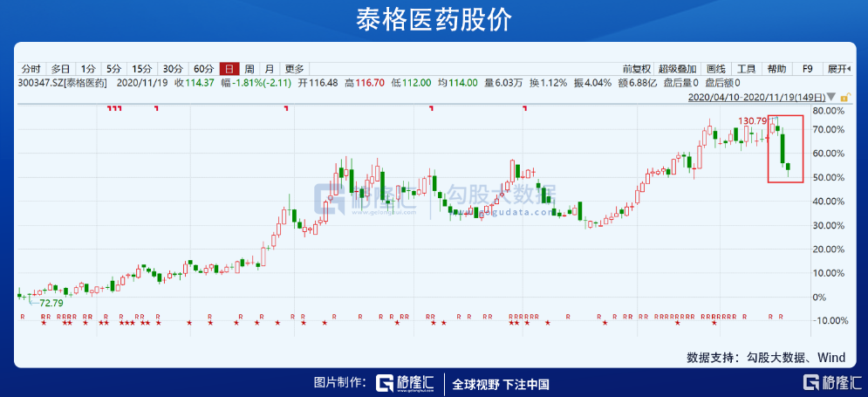The image size is (868, 397).
Task: Click the 盘后额0 after-hours amount
Action: [x=722, y=83]
